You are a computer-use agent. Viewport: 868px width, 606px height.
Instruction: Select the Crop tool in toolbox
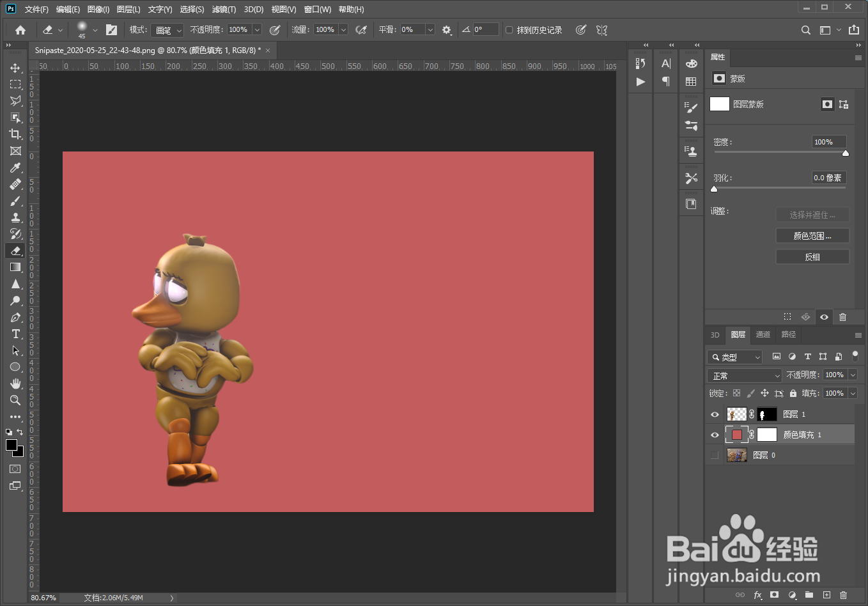[x=15, y=134]
